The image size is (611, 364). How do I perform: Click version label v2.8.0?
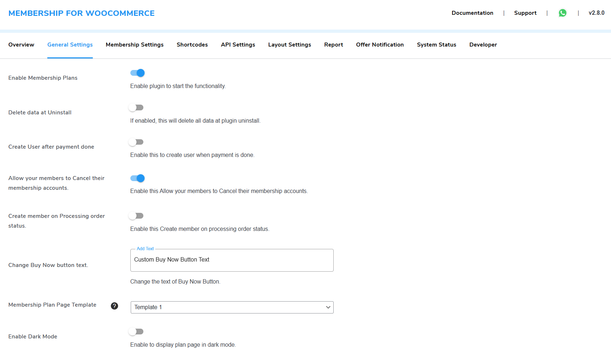[x=597, y=13]
